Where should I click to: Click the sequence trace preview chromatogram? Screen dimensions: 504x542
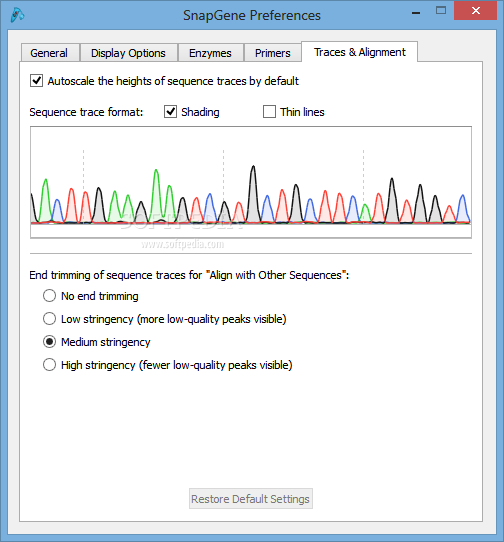coord(251,182)
